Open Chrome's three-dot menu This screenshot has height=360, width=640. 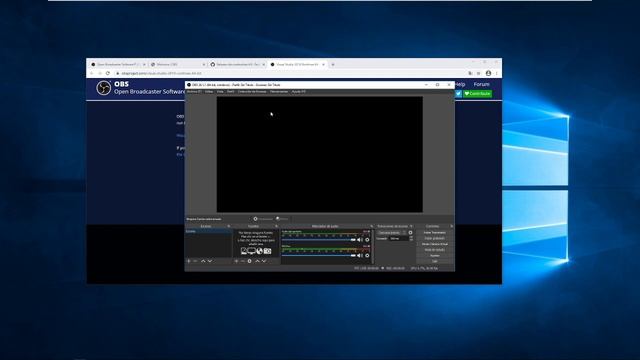496,73
